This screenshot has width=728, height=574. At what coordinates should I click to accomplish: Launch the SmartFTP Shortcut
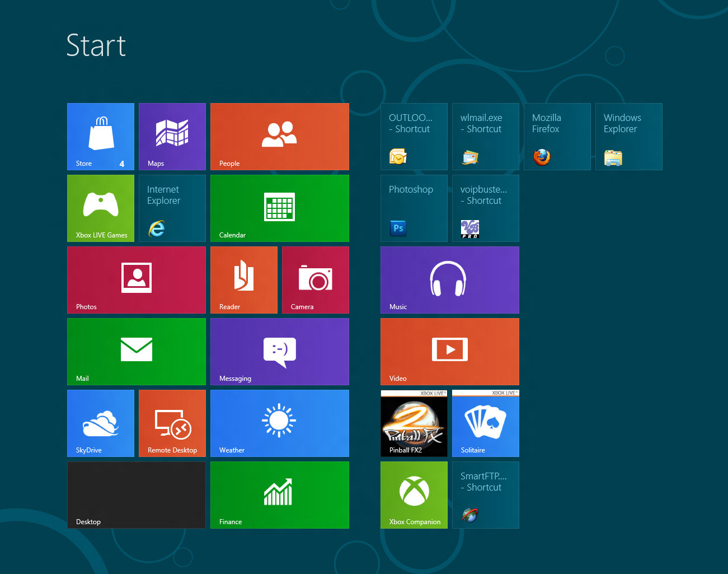click(485, 494)
